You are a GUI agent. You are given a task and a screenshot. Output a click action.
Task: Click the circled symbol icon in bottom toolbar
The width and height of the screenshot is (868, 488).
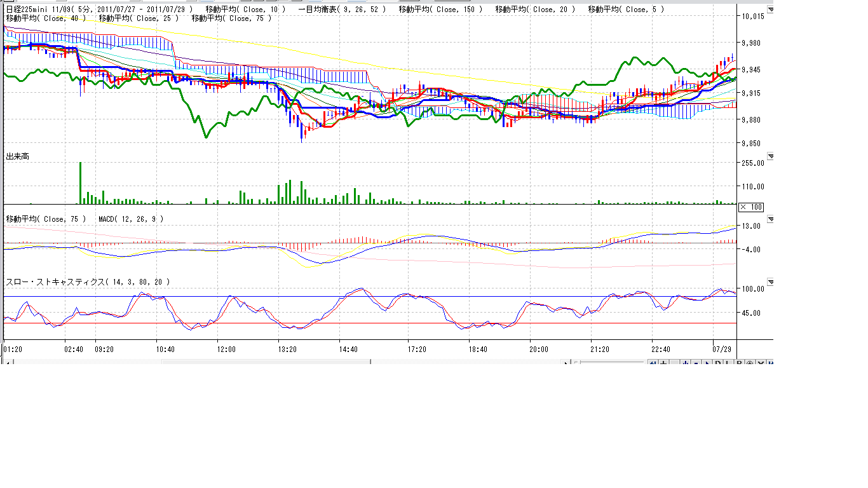coord(750,363)
